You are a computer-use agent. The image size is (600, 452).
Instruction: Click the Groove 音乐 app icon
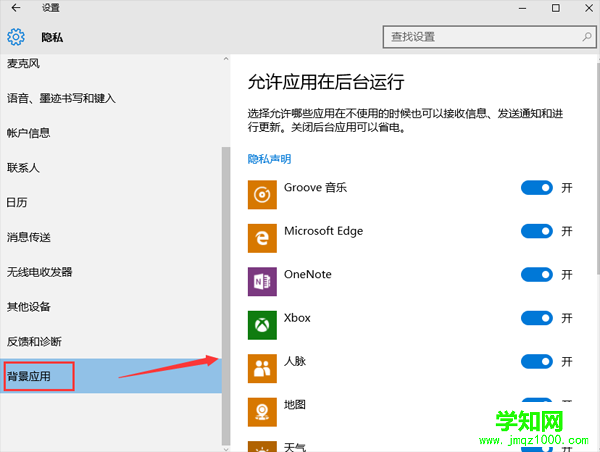click(x=262, y=195)
